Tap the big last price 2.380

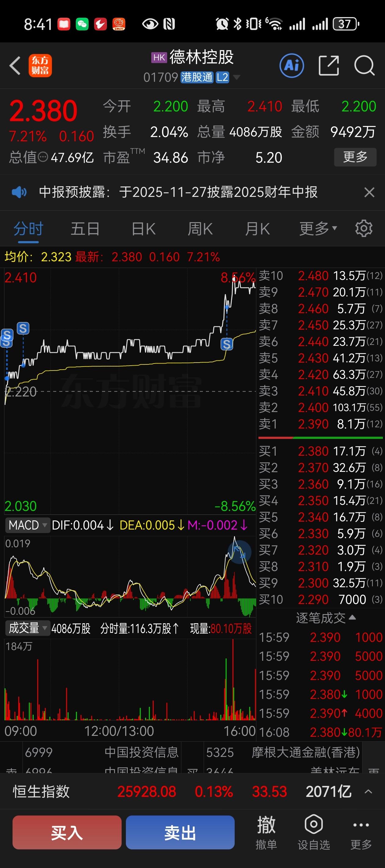pos(43,110)
